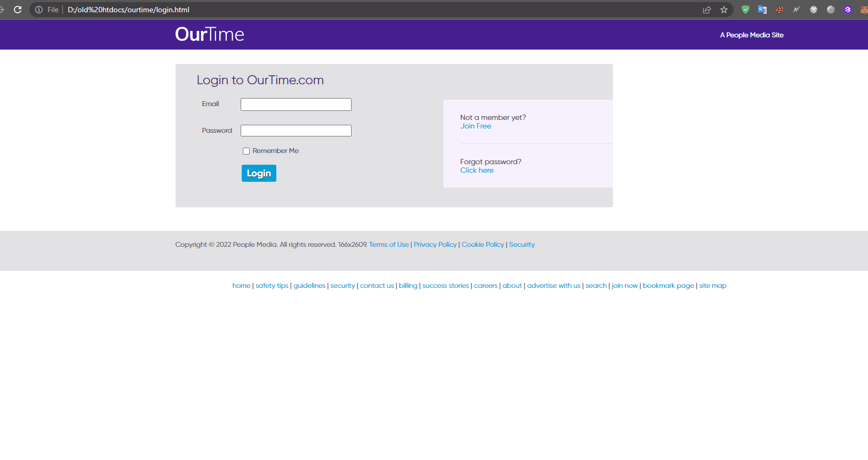Click the 'Login to OurTime.com' heading
Image resolution: width=868 pixels, height=460 pixels.
260,80
